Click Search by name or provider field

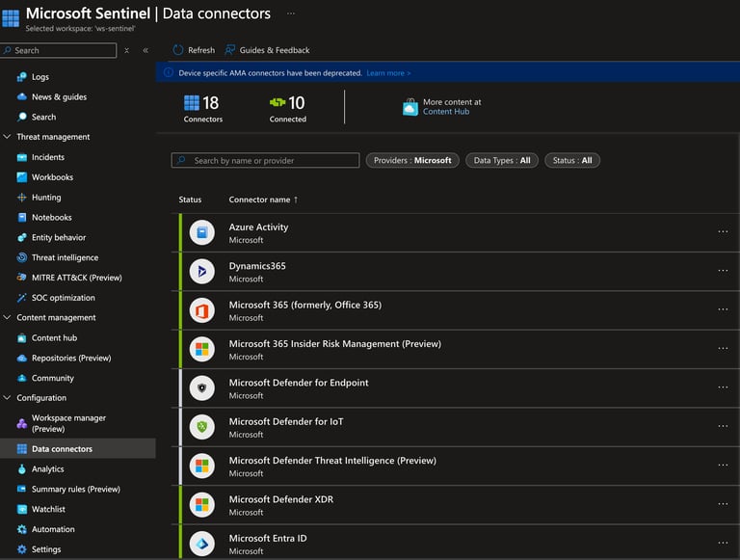click(265, 160)
